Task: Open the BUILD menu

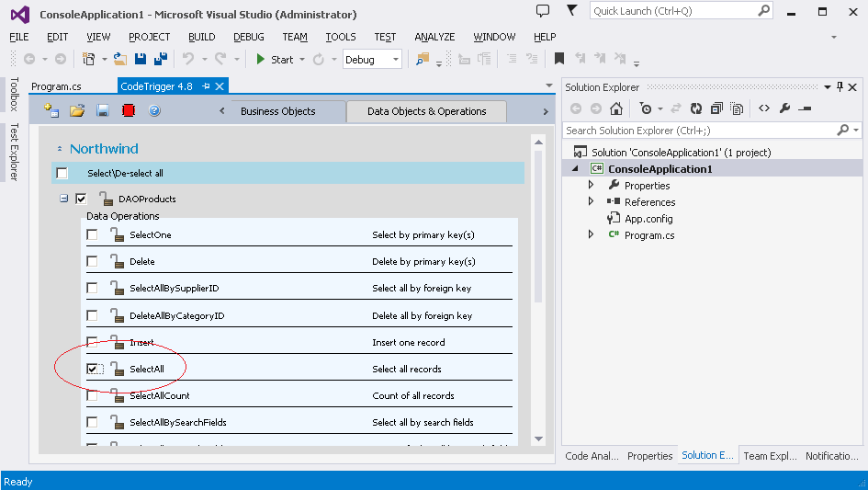Action: pos(201,37)
